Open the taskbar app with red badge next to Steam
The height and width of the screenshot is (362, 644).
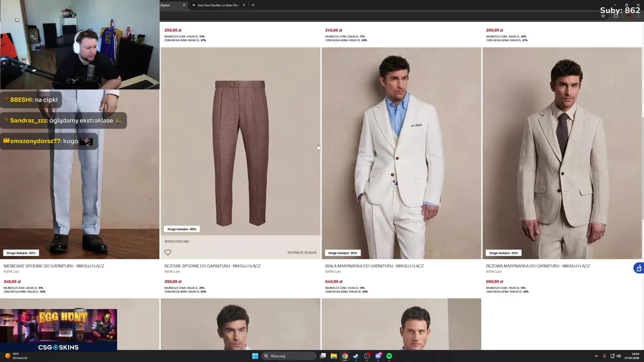[x=367, y=356]
